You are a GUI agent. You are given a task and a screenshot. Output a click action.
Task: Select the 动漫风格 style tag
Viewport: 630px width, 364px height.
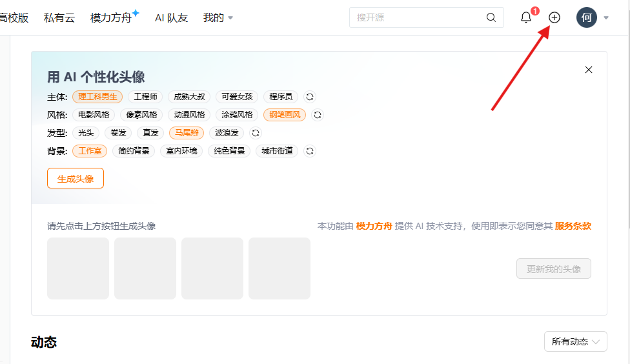point(189,115)
